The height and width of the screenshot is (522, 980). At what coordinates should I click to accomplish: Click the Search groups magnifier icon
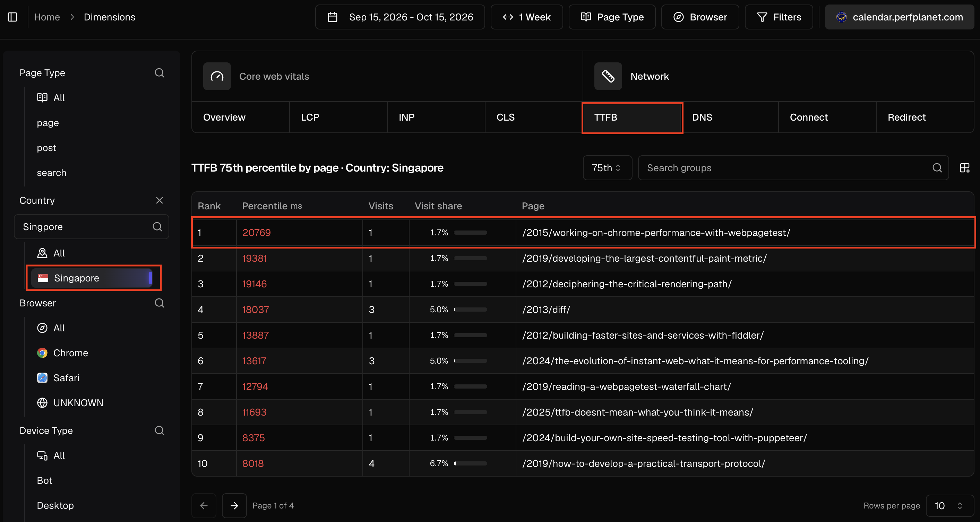click(937, 168)
